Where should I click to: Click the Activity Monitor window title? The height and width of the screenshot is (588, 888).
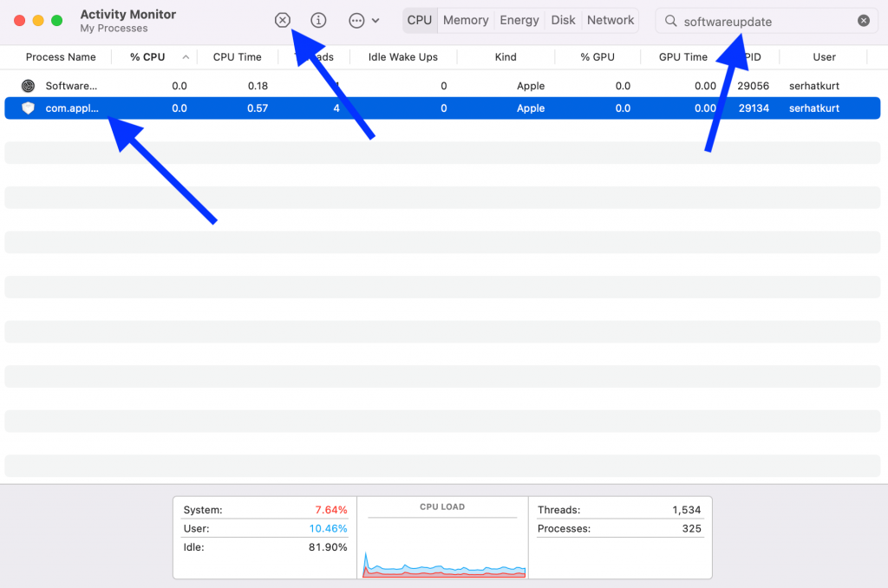pos(128,14)
